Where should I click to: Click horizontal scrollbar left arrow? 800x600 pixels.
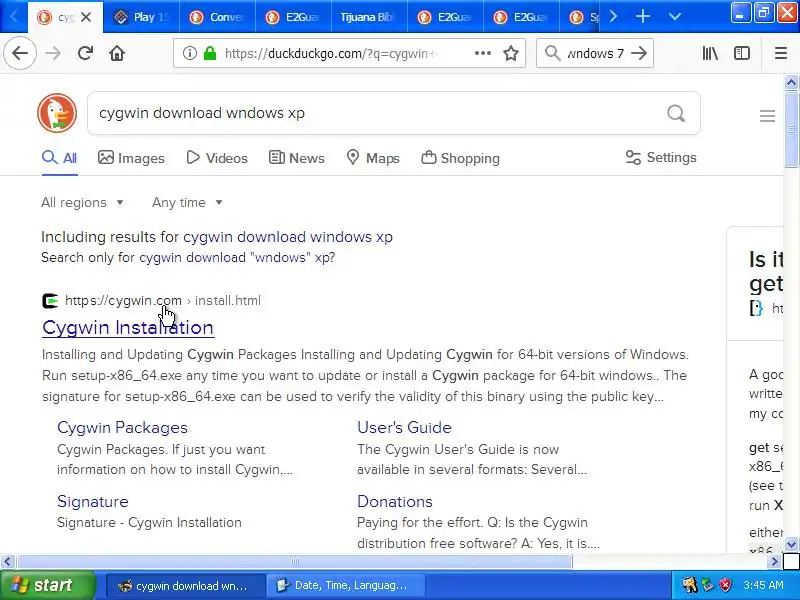tap(7, 562)
